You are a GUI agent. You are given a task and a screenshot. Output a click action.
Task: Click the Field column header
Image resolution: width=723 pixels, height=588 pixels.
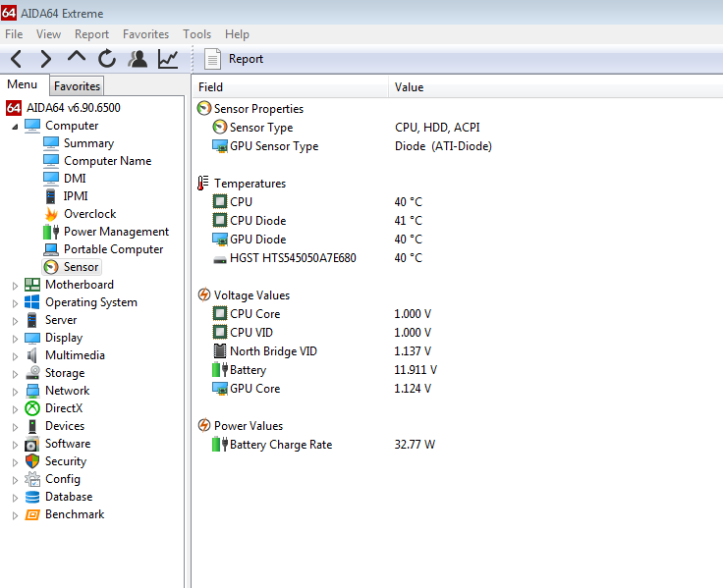point(290,87)
